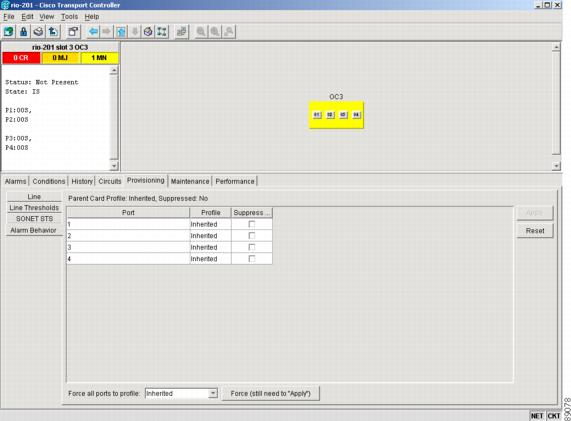Click status panel scrollbar down arrow
Screen dimensions: 571x421
(x=114, y=166)
